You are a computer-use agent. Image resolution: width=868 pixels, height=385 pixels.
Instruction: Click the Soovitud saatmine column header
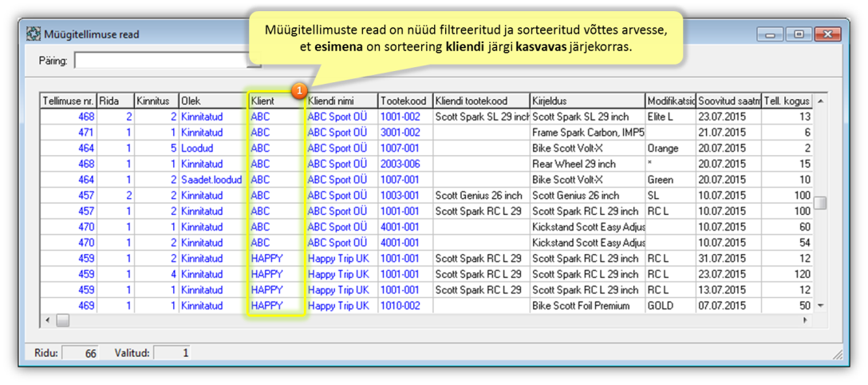729,101
